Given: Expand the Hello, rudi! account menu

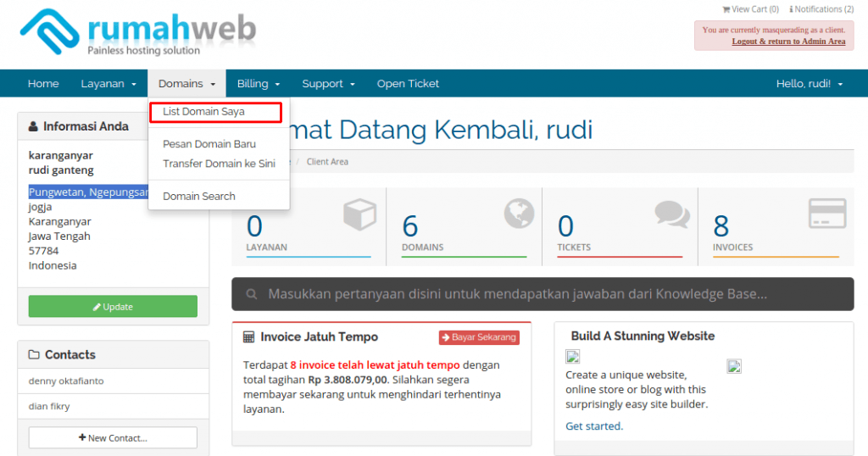Looking at the screenshot, I should [810, 84].
